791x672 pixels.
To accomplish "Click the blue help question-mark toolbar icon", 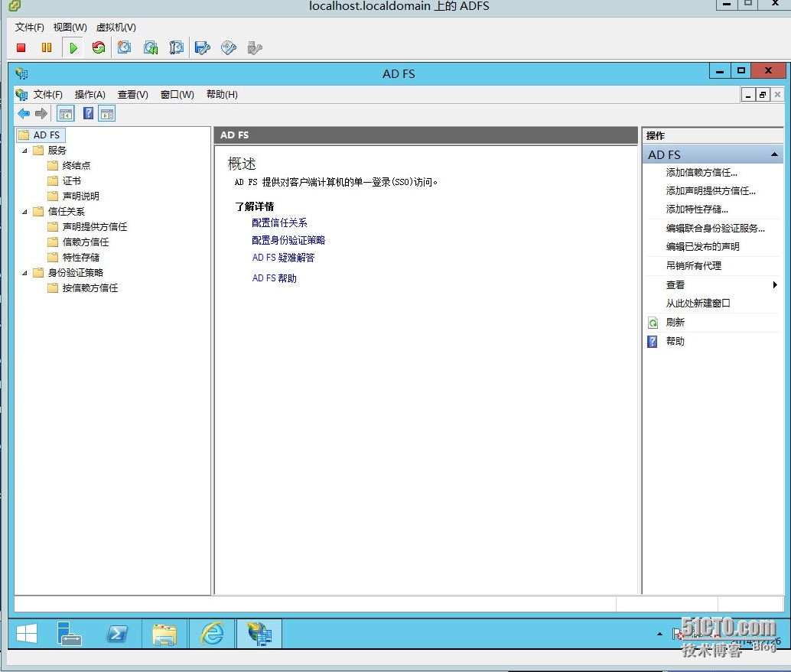I will point(88,113).
